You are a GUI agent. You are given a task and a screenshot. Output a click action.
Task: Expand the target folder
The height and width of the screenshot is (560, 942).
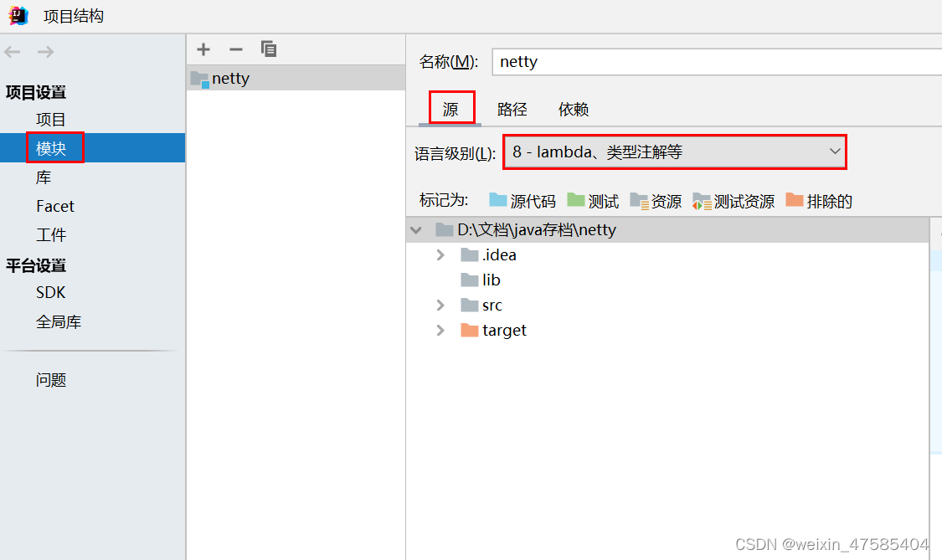coord(440,331)
